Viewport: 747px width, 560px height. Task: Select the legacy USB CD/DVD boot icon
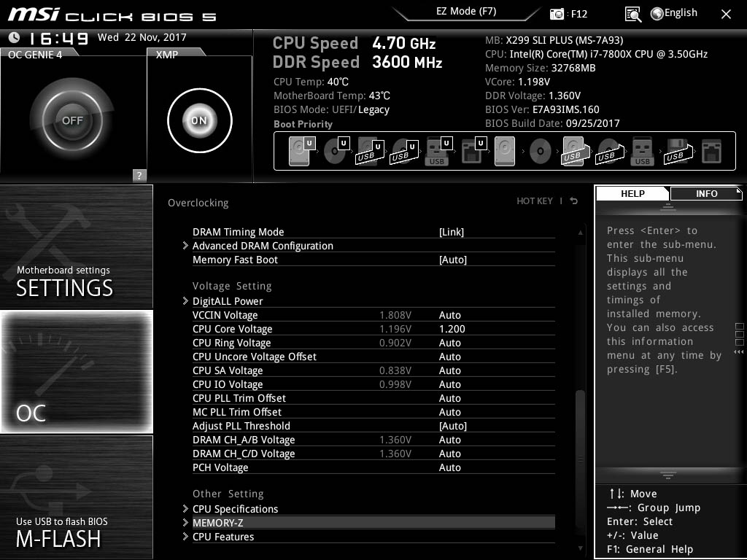[610, 152]
